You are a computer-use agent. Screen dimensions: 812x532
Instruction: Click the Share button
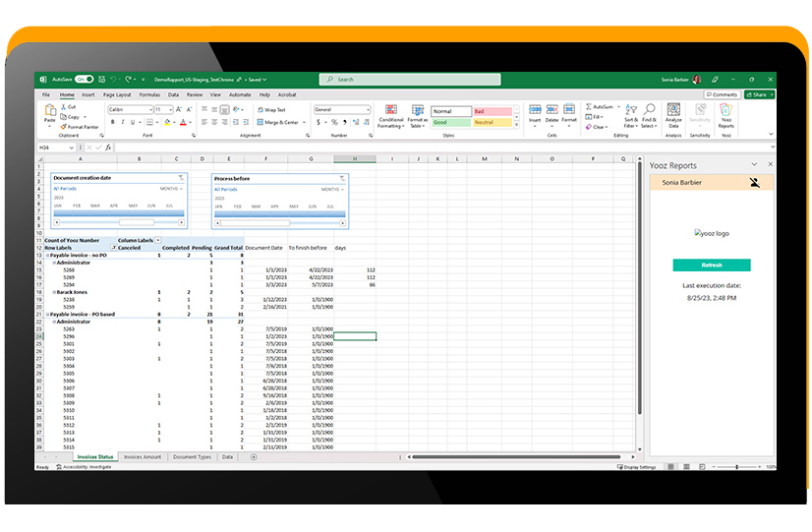(x=759, y=94)
